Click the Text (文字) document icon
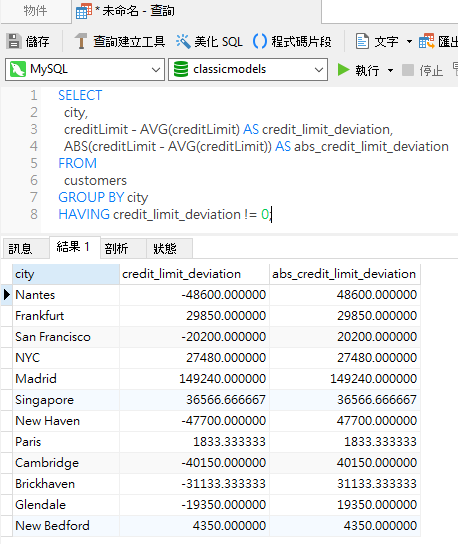Viewport: 458px width, 544px height. point(362,41)
